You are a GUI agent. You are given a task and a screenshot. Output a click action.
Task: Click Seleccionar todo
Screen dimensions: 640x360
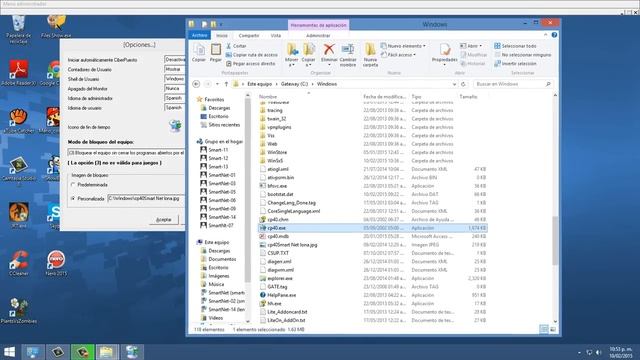(515, 46)
